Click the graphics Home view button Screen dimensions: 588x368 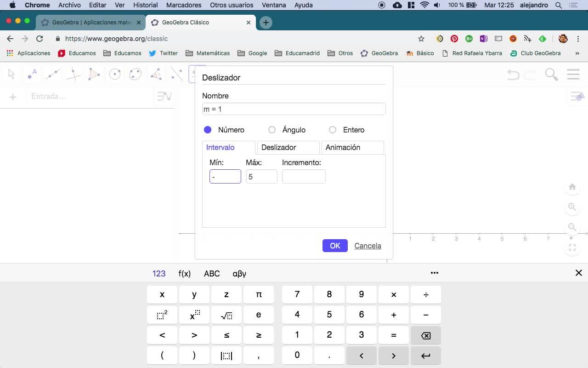pyautogui.click(x=572, y=187)
